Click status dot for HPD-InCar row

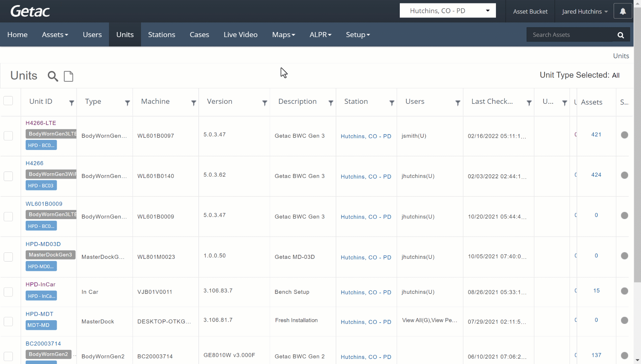(624, 291)
